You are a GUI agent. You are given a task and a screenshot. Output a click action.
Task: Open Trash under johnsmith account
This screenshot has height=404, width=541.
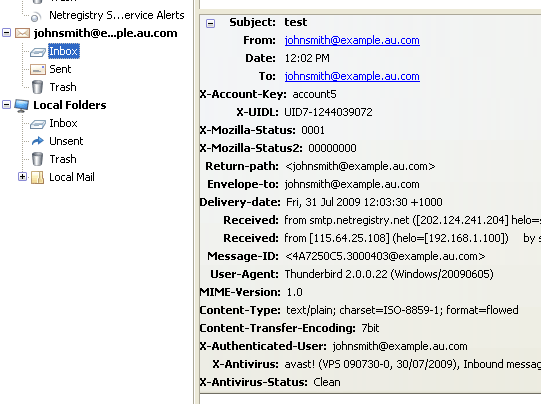(x=63, y=87)
